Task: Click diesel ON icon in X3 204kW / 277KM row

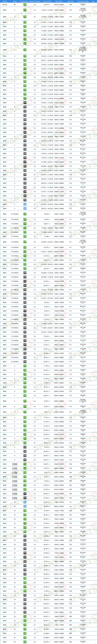Action: coord(25,574)
